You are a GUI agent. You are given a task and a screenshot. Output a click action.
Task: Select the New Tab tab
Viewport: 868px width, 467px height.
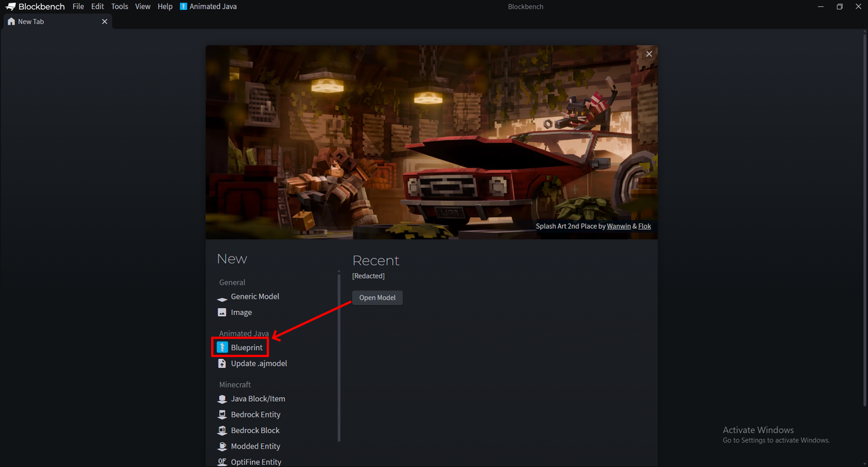[x=57, y=22]
